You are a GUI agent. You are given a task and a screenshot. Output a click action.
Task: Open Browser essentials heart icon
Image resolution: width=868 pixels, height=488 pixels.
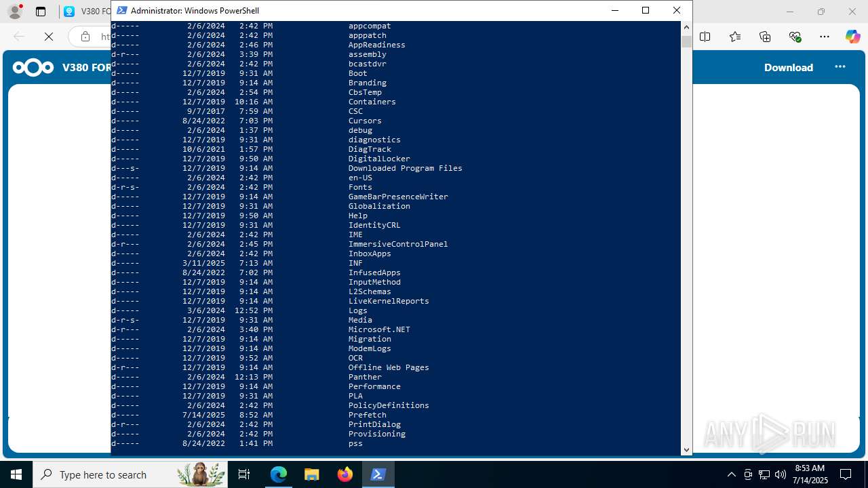tap(795, 37)
